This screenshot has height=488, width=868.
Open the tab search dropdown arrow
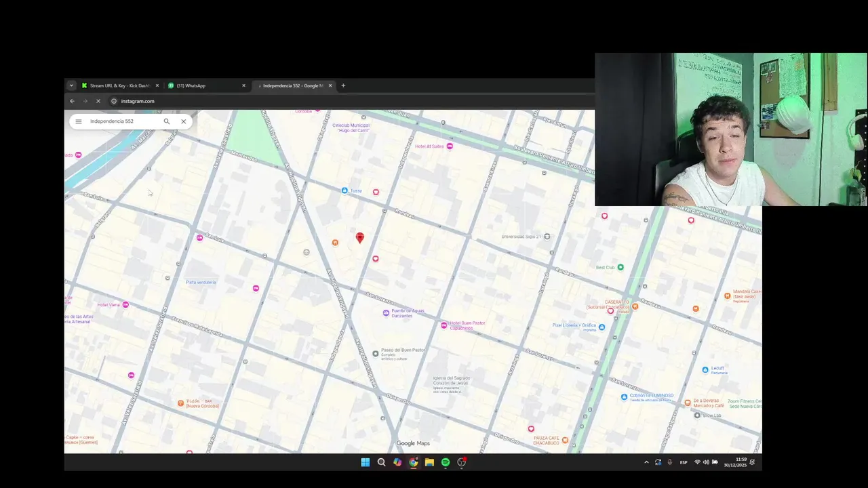click(x=71, y=85)
